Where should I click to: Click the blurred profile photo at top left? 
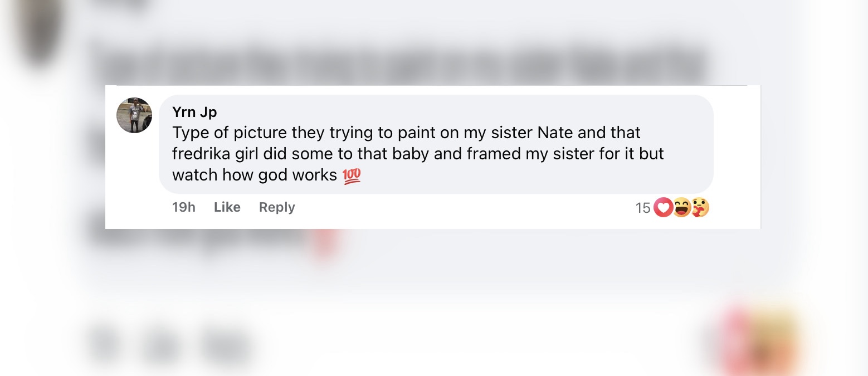39,33
